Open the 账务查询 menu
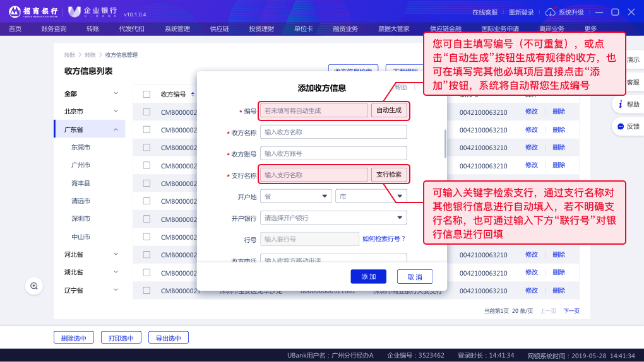The image size is (644, 362). (54, 28)
